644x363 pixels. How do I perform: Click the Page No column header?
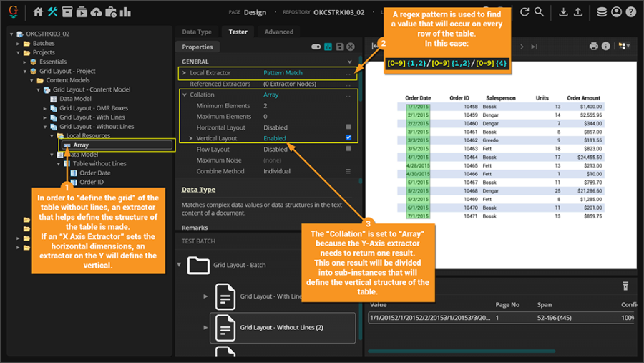[x=507, y=304]
